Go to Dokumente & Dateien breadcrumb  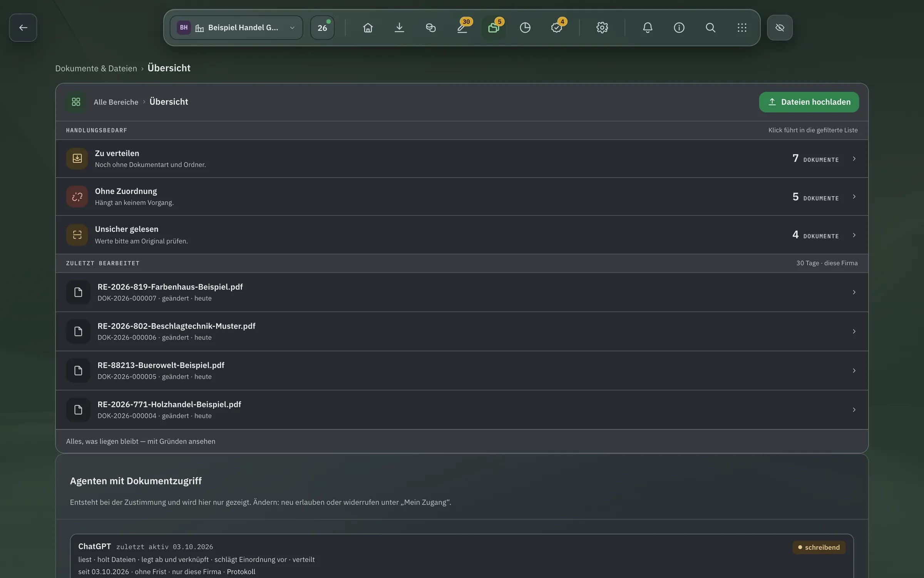tap(96, 68)
